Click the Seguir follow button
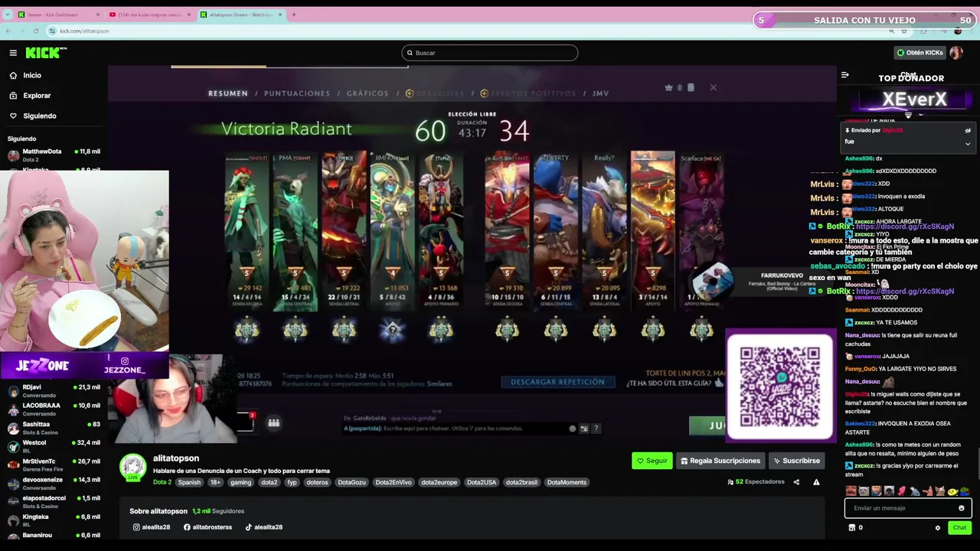This screenshot has height=551, width=980. 652,461
